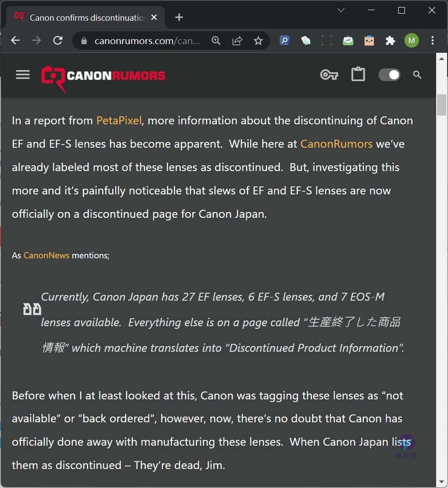Screen dimensions: 448x488
Task: Maximize the browser window
Action: coord(401,10)
